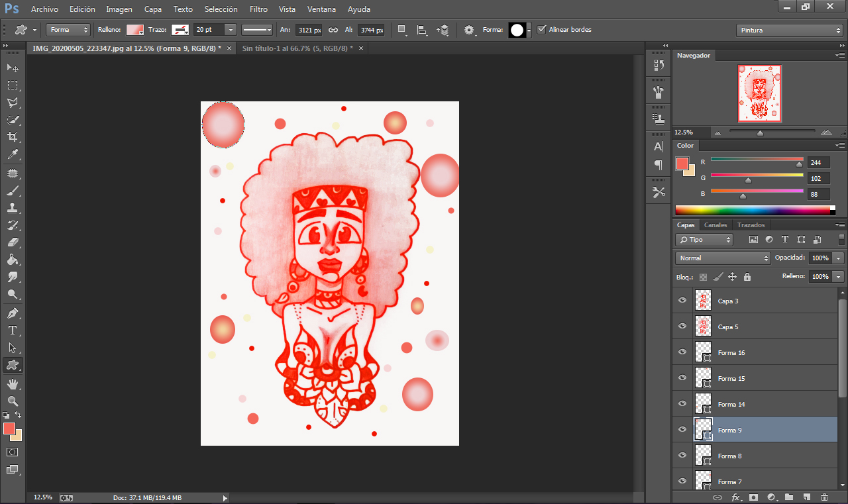This screenshot has width=848, height=504.
Task: Open the Capa menu
Action: click(153, 9)
